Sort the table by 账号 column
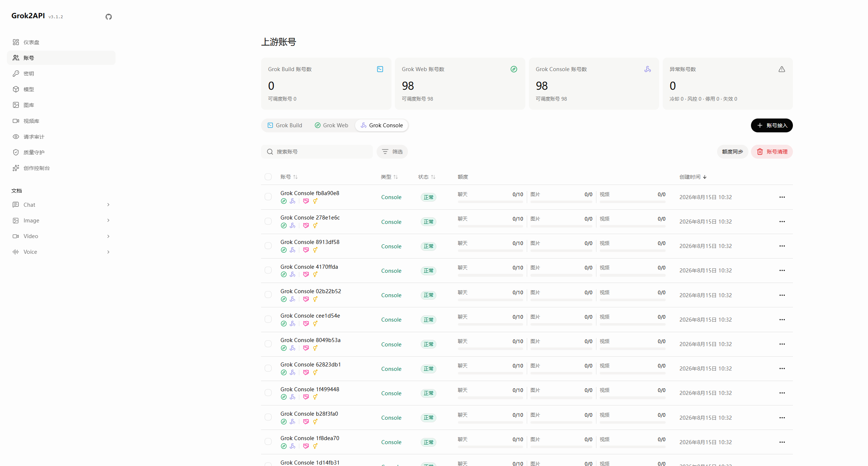The width and height of the screenshot is (868, 466). point(289,177)
